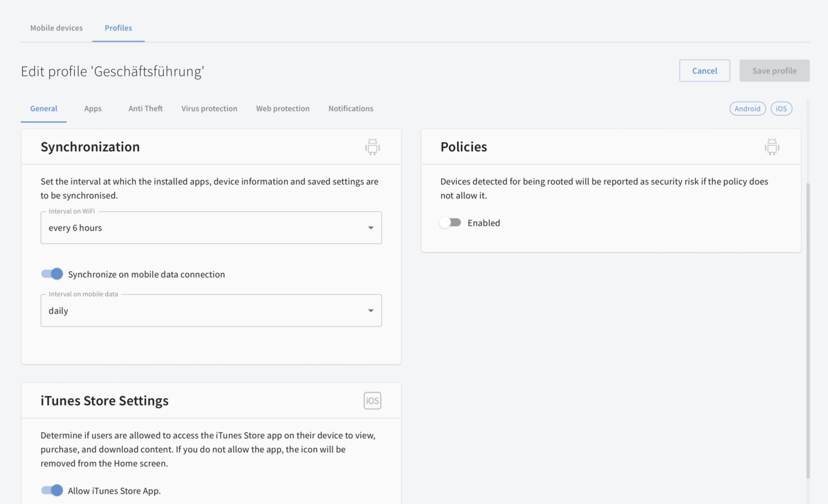The image size is (828, 504).
Task: Switch to the Notifications tab
Action: click(351, 109)
